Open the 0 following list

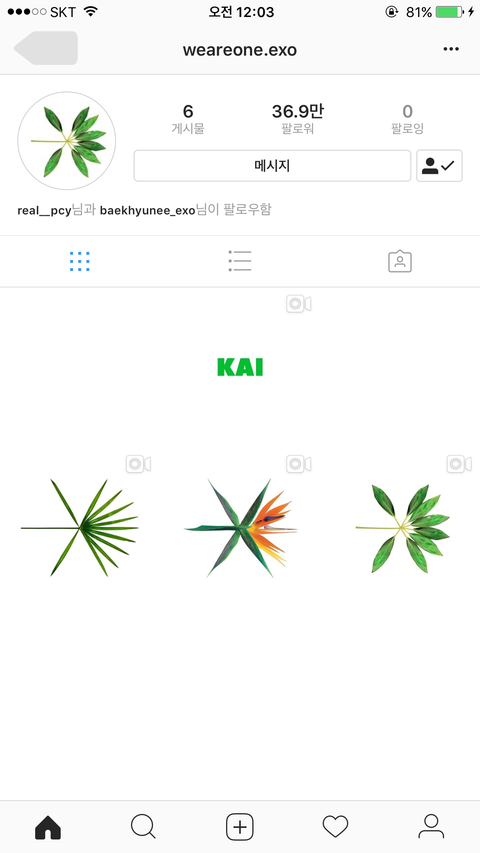coord(408,119)
